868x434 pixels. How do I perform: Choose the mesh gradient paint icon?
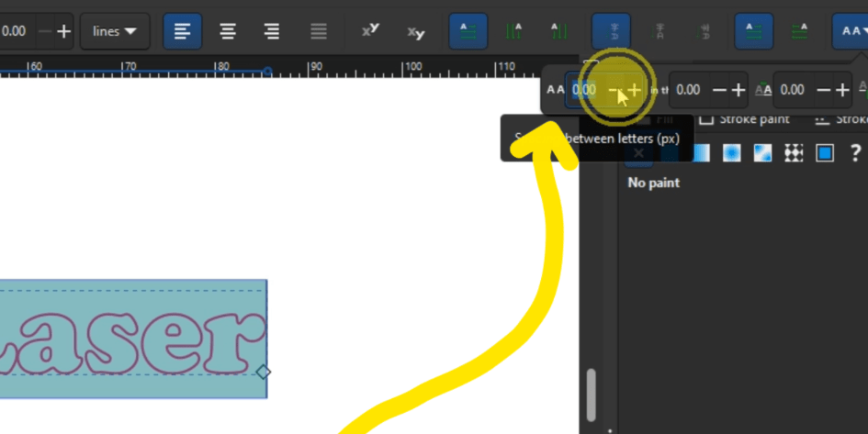[762, 152]
